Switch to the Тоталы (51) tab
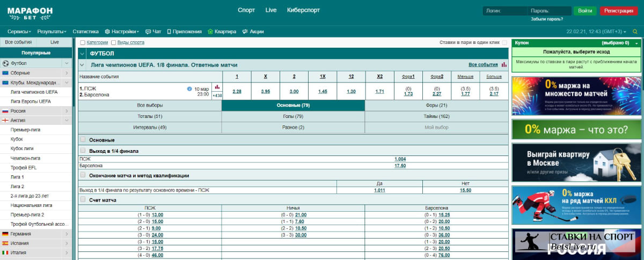Viewport: 644px width, 260px height. click(x=150, y=116)
